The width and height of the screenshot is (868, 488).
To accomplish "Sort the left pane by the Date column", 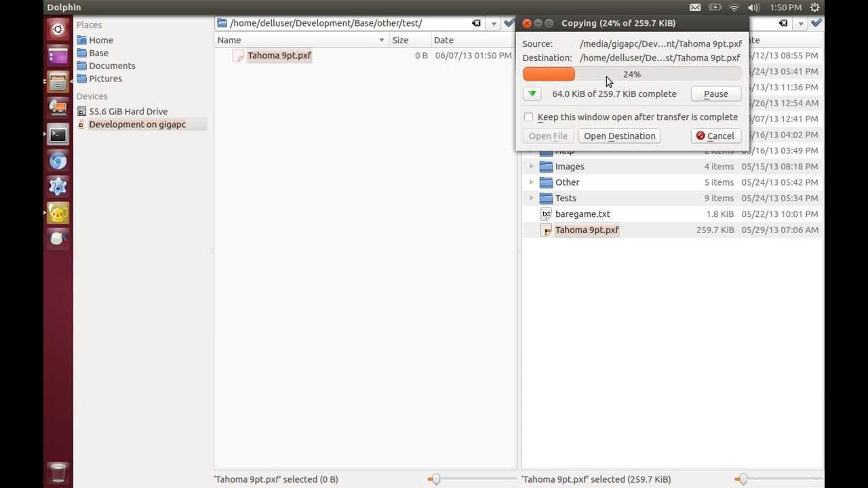I will (x=473, y=40).
